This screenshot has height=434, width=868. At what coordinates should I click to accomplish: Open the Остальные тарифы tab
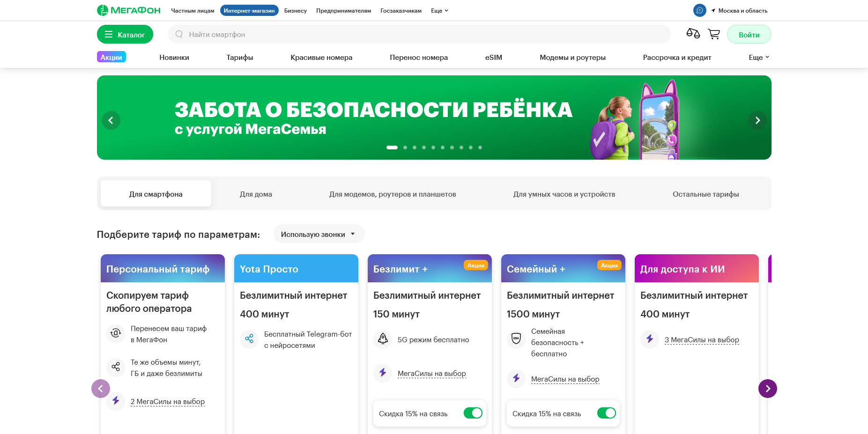[x=706, y=194]
